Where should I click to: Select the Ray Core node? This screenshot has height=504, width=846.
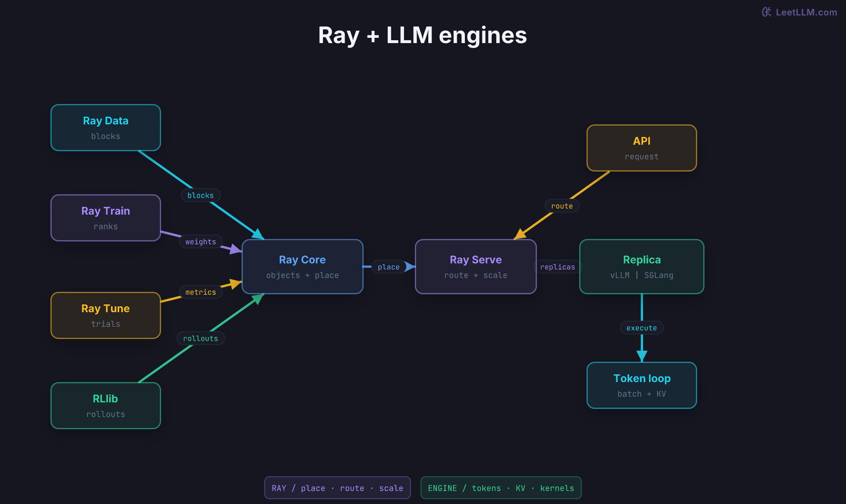tap(303, 267)
